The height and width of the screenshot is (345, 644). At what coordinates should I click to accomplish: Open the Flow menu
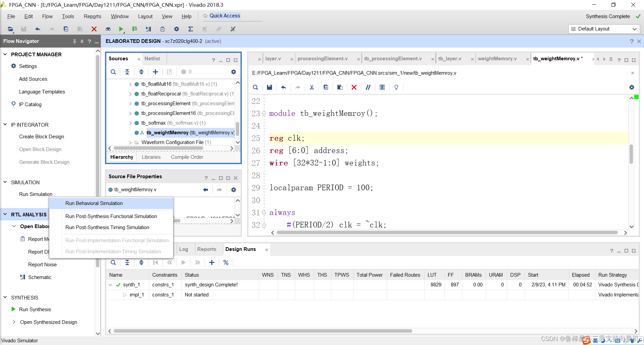tap(47, 16)
